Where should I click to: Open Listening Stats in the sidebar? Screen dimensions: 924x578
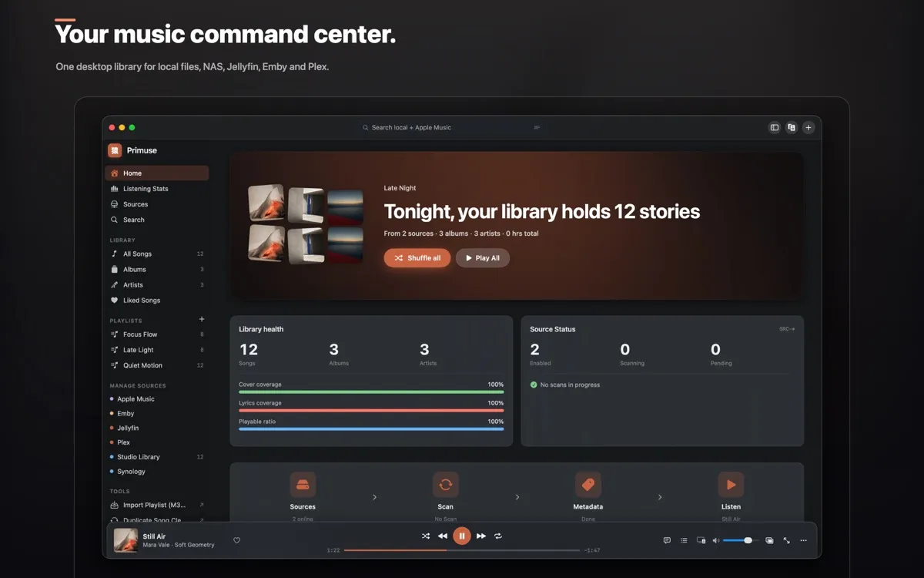coord(157,189)
